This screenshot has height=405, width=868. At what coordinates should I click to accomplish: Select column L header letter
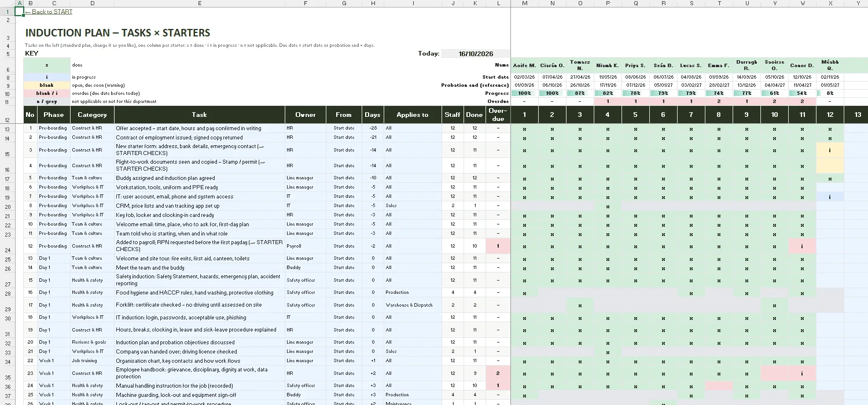coord(498,3)
